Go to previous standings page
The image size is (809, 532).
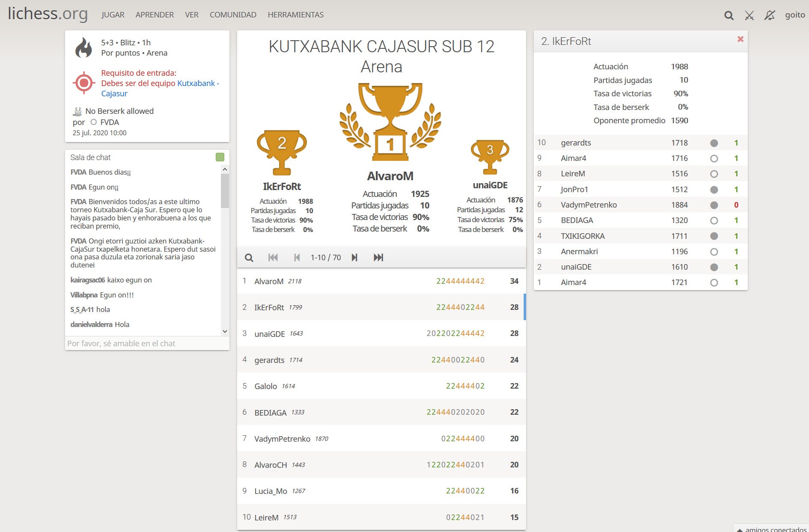(297, 258)
